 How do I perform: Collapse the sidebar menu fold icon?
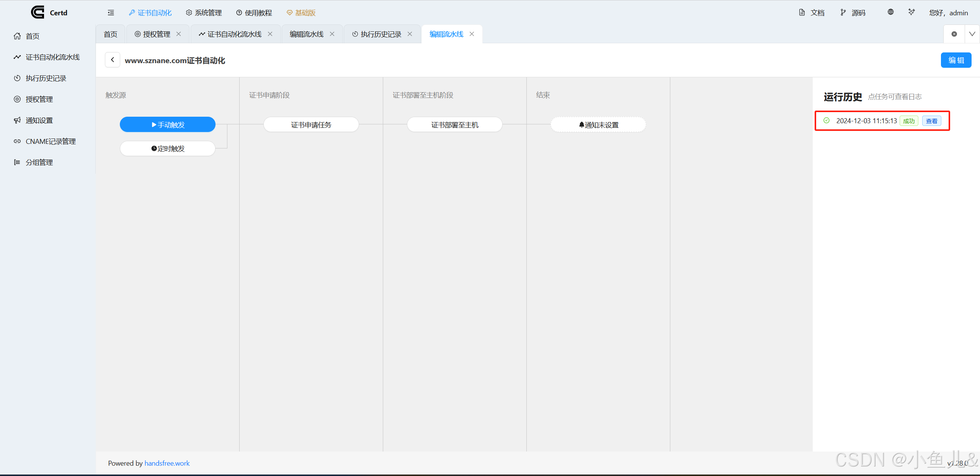click(111, 13)
